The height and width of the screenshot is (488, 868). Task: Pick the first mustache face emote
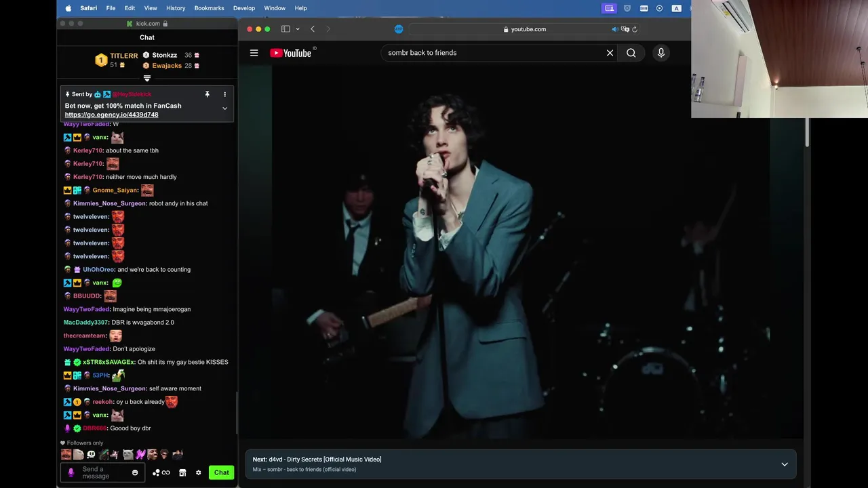click(x=66, y=455)
